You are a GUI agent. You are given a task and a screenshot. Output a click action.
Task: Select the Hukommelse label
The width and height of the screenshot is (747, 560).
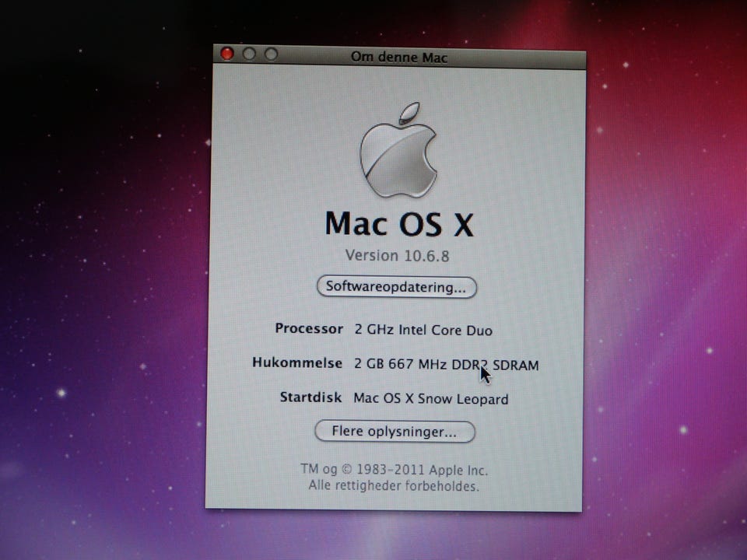pos(296,363)
